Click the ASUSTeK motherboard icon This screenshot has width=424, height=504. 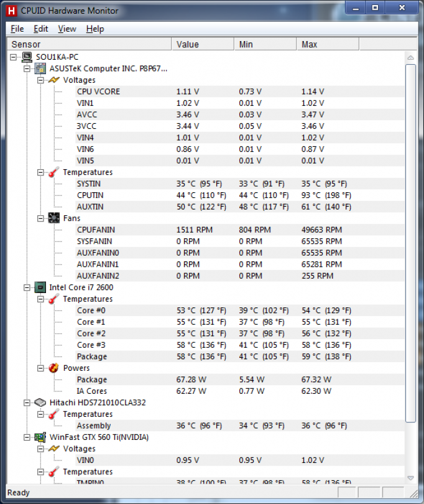(40, 68)
